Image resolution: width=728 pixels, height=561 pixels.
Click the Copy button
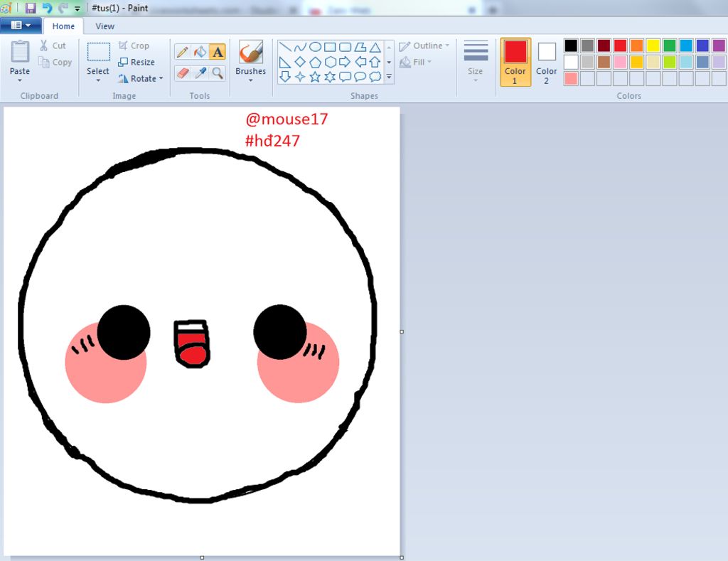[x=55, y=62]
